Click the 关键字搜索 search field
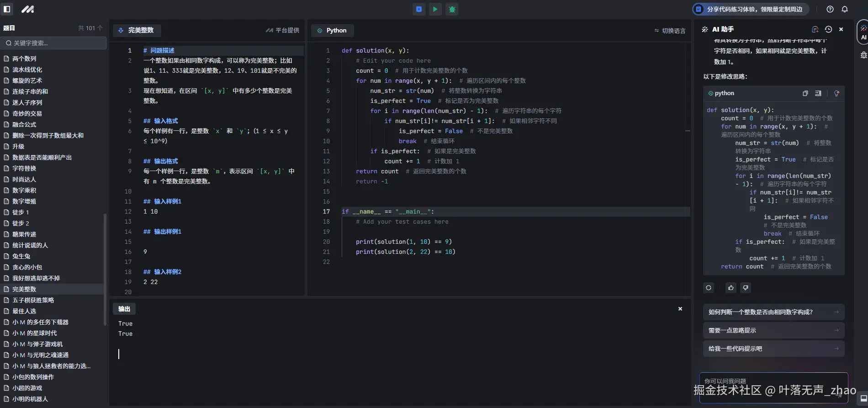The height and width of the screenshot is (408, 868). click(54, 43)
